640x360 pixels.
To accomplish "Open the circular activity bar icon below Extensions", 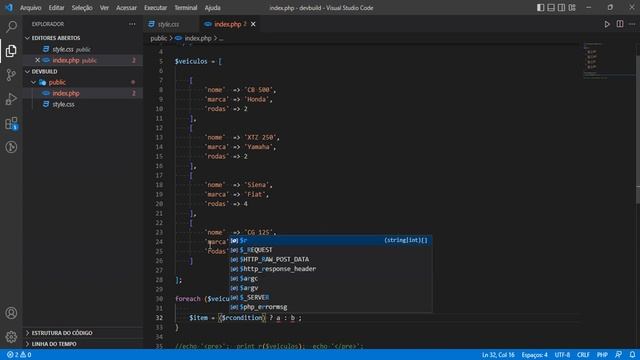I will coord(11,147).
